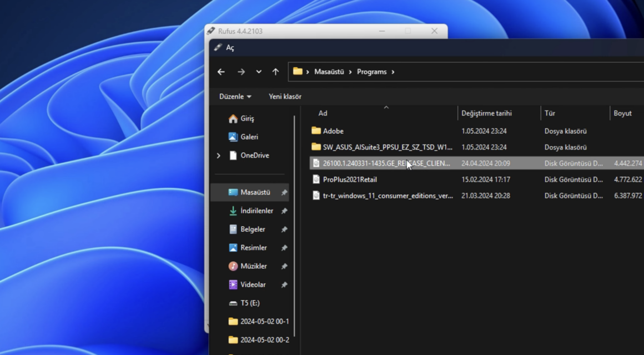Click the Müzikler music note icon
The height and width of the screenshot is (355, 644).
pos(233,266)
